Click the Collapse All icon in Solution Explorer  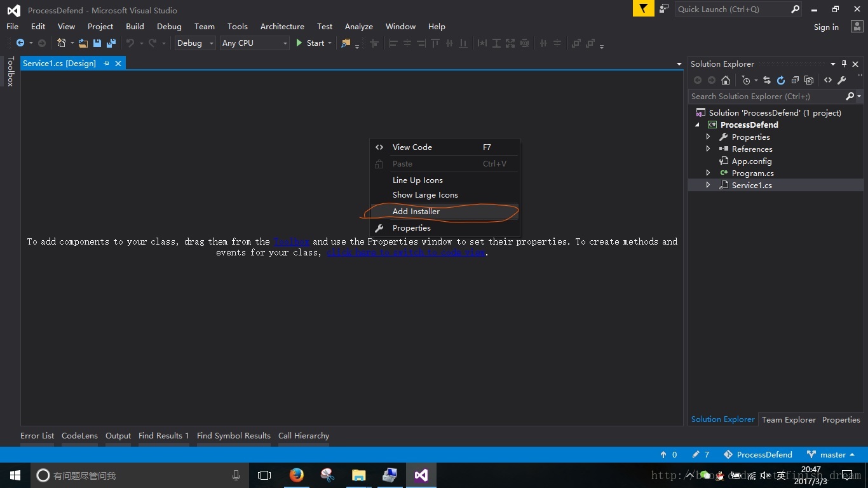tap(795, 80)
